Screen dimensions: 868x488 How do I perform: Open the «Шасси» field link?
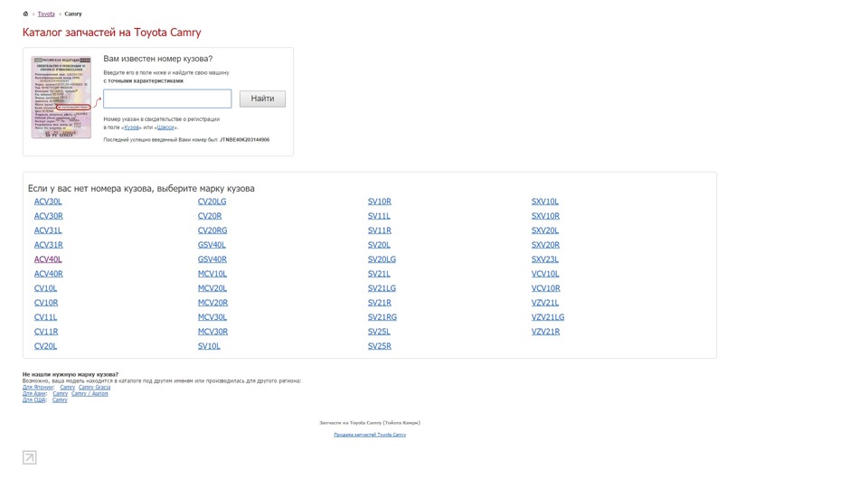tap(165, 127)
